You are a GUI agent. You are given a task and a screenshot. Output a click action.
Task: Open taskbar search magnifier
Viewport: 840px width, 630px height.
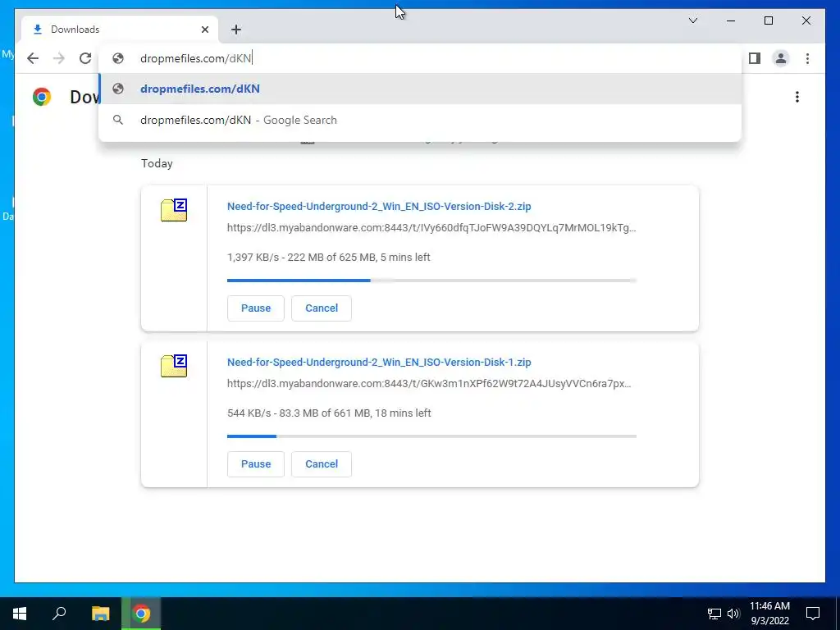click(59, 614)
